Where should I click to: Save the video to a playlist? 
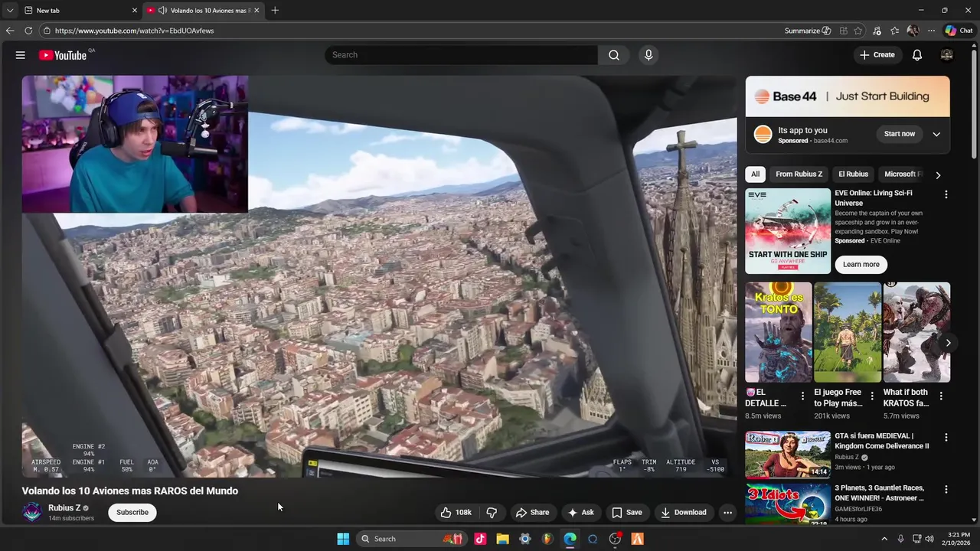tap(626, 513)
